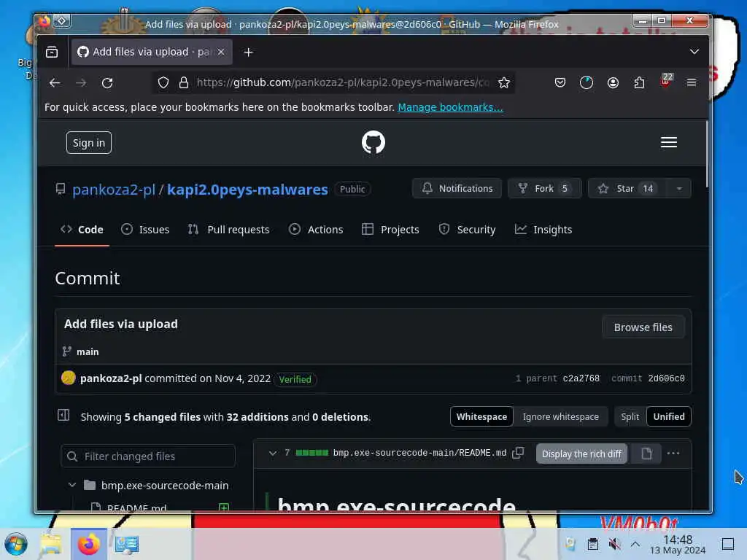The image size is (747, 560).
Task: Click the Verified badge
Action: click(295, 379)
